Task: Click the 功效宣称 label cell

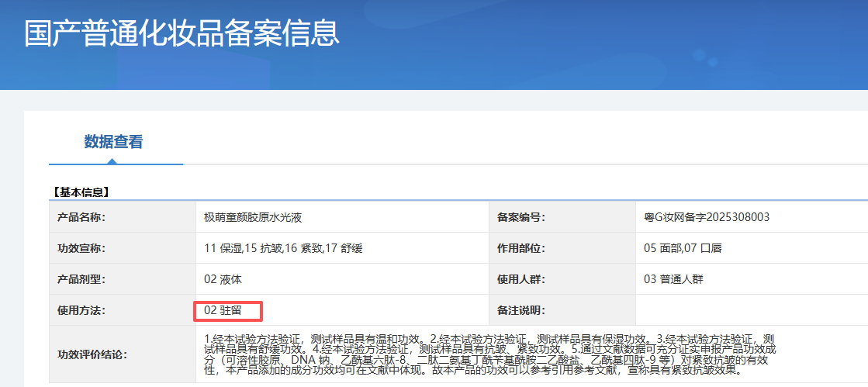Action: 81,248
